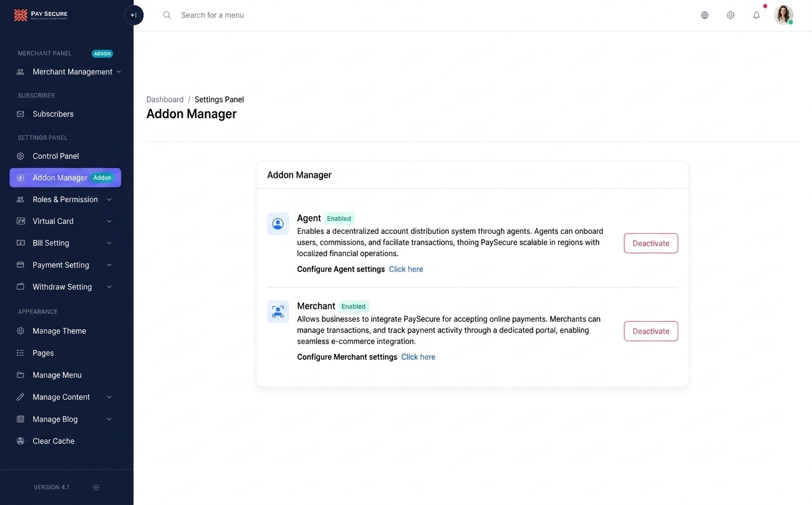The width and height of the screenshot is (812, 505).
Task: Click the search magnifier icon
Action: [166, 15]
